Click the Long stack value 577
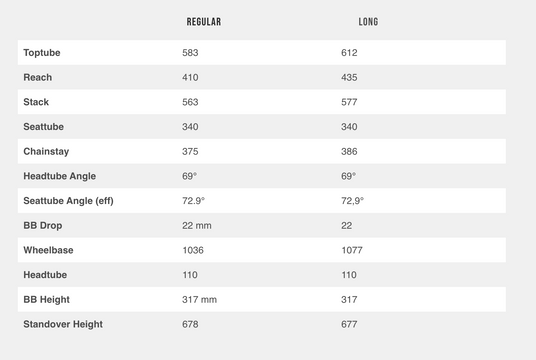The width and height of the screenshot is (536, 360). click(349, 102)
